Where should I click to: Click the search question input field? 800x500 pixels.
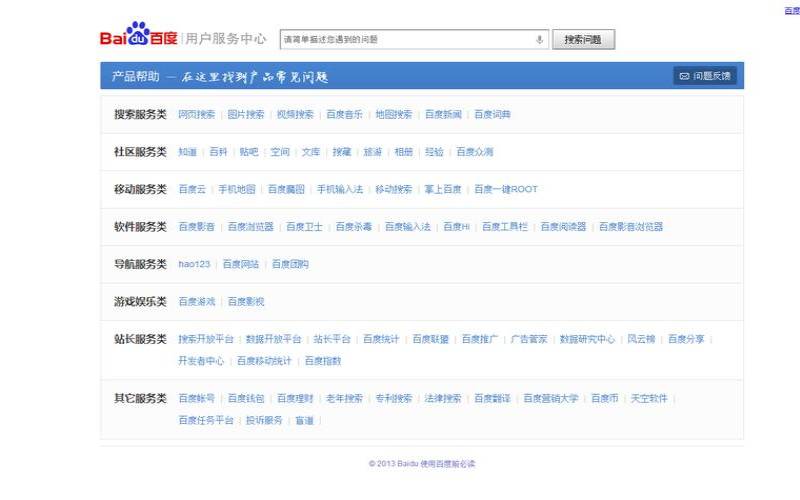pyautogui.click(x=414, y=39)
